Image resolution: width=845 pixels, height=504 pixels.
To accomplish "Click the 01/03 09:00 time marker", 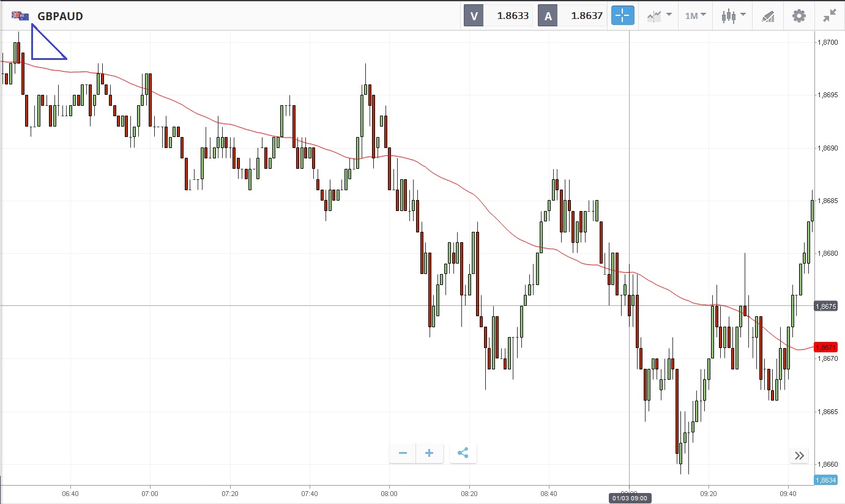I will [629, 498].
